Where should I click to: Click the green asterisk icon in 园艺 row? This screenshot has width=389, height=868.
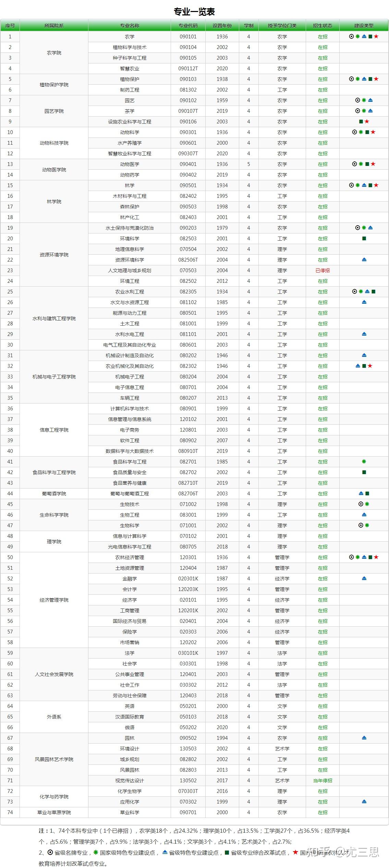click(x=364, y=100)
